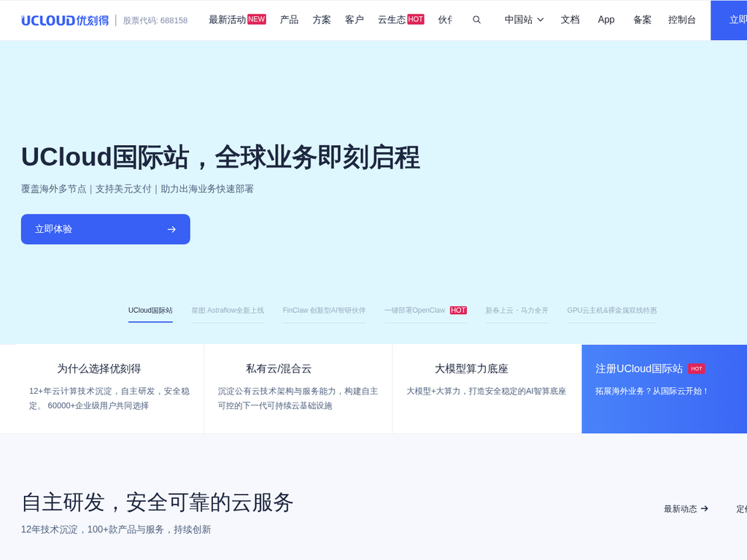Go to the 文档 page
Image resolution: width=747 pixels, height=560 pixels.
click(570, 20)
